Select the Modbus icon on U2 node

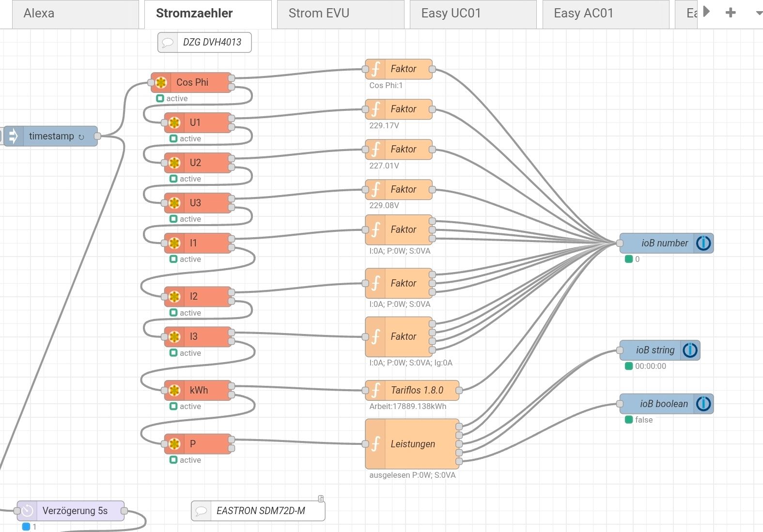[x=175, y=163]
